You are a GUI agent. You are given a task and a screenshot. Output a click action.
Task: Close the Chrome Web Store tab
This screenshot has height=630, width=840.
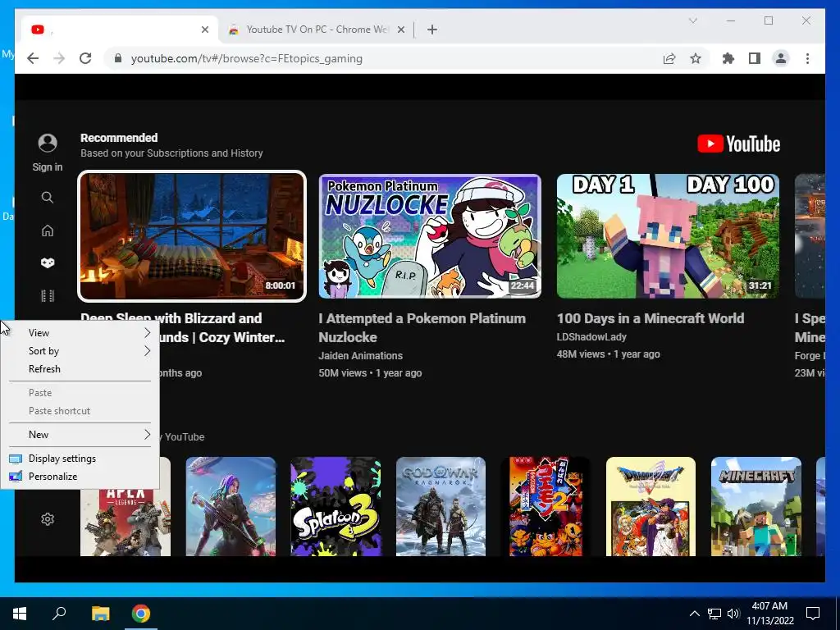pos(400,30)
